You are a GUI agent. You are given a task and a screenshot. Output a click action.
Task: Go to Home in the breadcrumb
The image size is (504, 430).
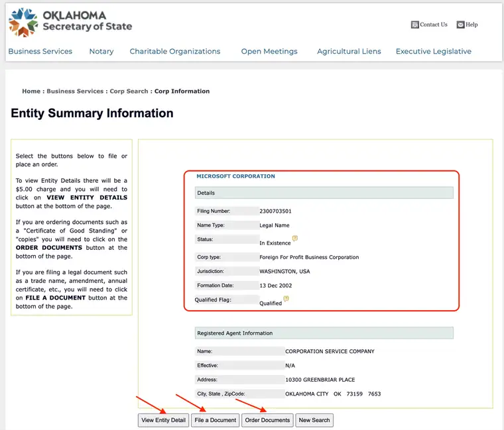coord(31,91)
